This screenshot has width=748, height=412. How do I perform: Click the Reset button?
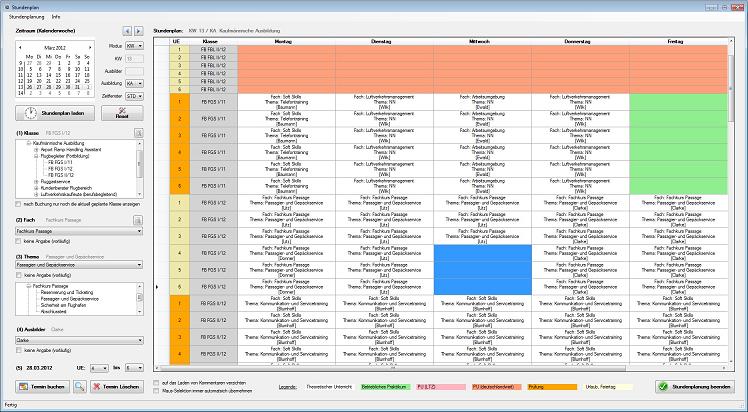point(122,113)
